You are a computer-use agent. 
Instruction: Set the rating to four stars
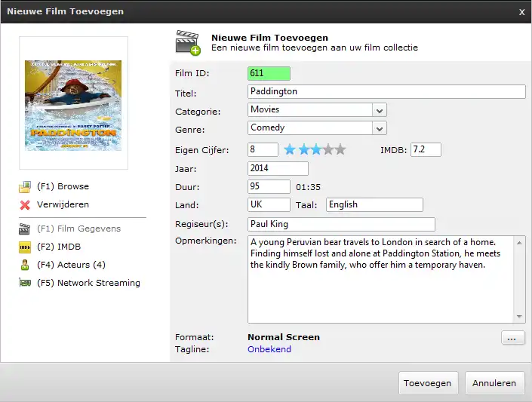pyautogui.click(x=328, y=149)
